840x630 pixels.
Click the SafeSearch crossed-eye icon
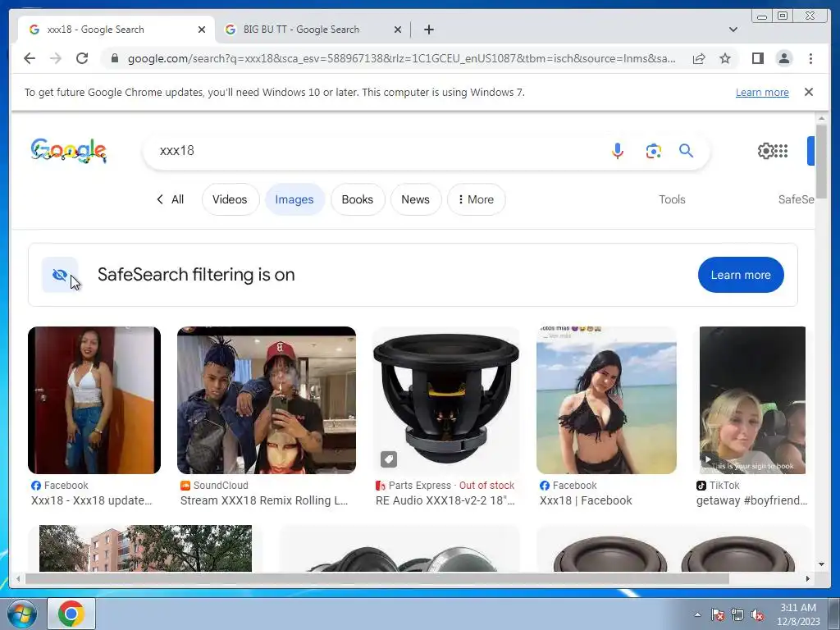[60, 275]
